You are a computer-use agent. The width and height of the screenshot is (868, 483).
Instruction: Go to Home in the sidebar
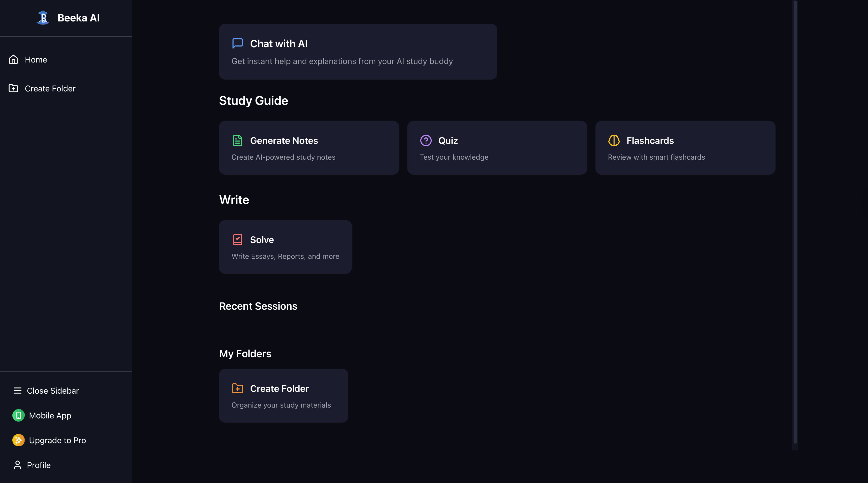(36, 60)
